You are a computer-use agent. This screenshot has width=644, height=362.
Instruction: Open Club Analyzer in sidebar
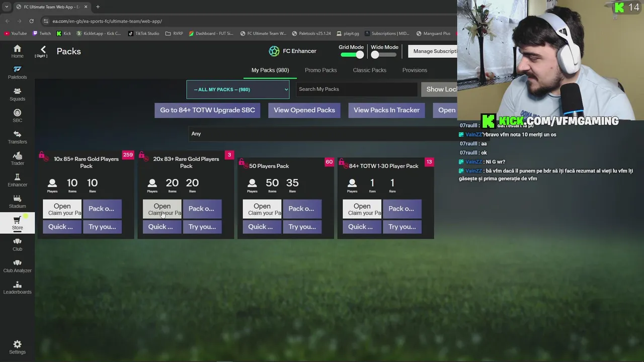click(17, 266)
